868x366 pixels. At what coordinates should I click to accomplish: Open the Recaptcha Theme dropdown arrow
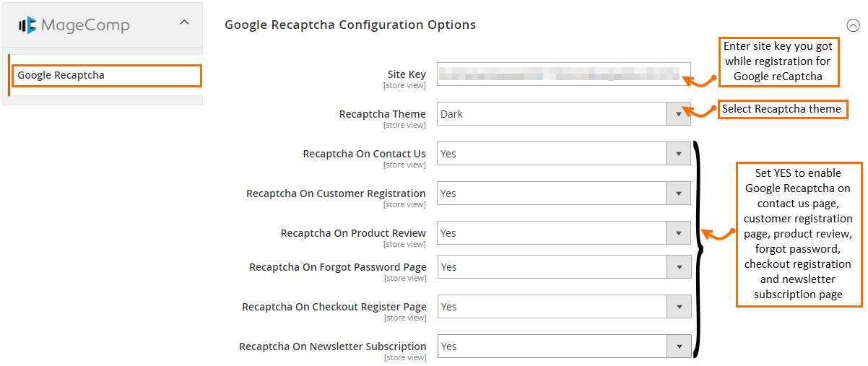[678, 113]
